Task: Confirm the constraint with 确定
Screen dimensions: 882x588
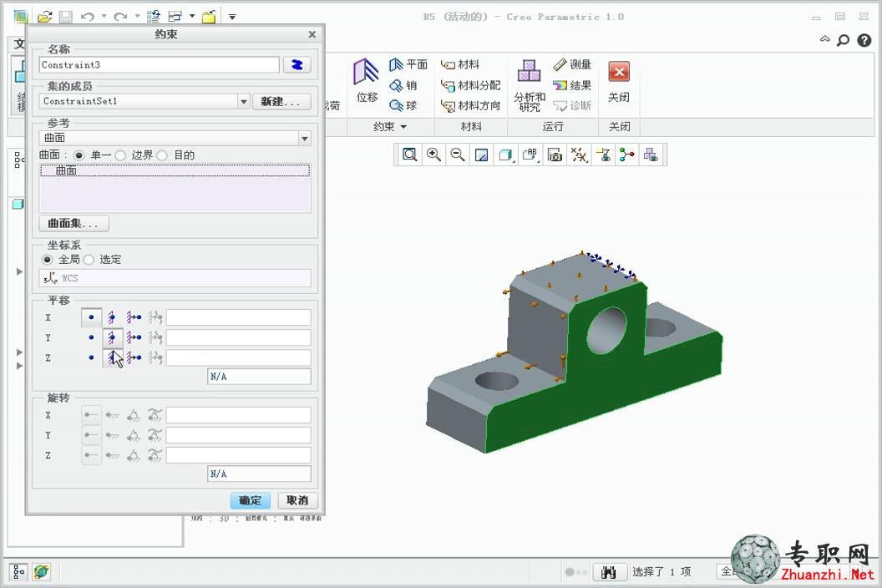Action: [x=251, y=501]
